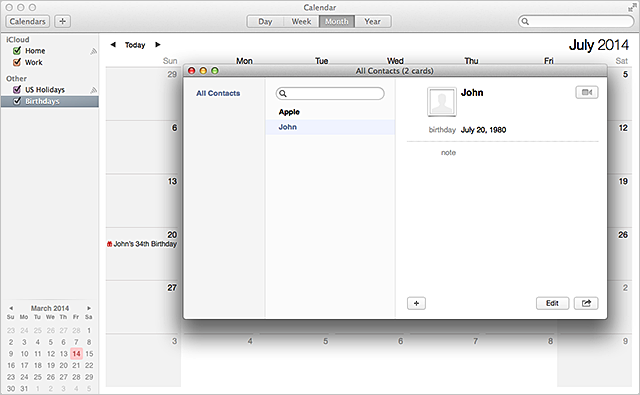Switch to Year view
Viewport: 640px width, 395px height.
[373, 21]
